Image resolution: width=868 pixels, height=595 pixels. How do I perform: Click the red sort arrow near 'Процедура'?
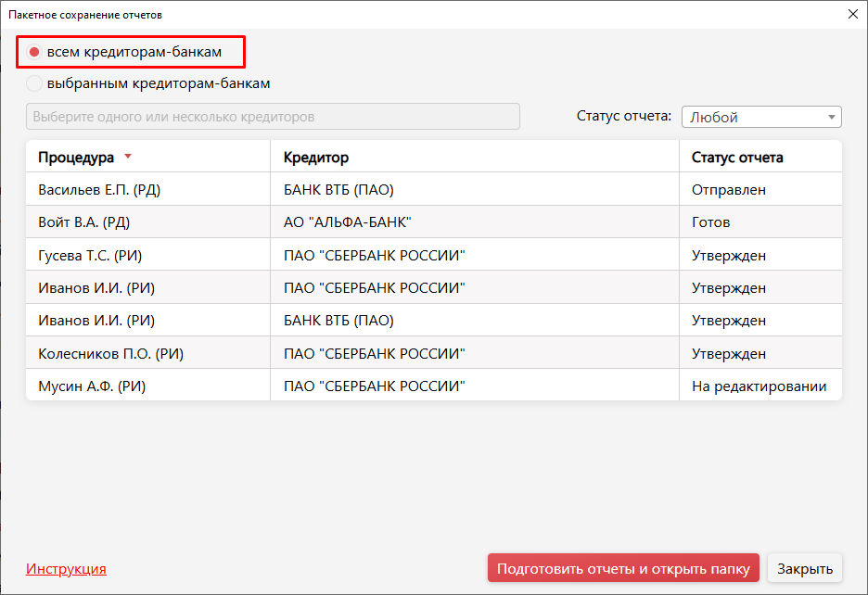[x=128, y=157]
